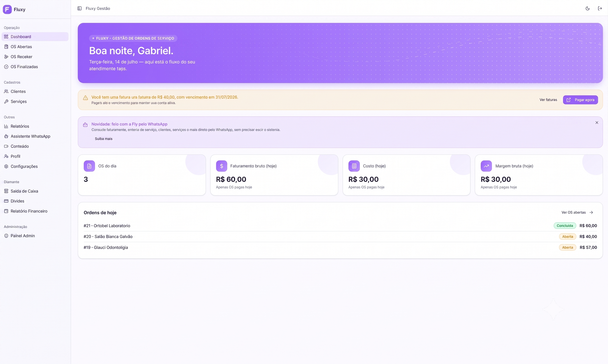Open Relatórios sidebar link

[35, 126]
